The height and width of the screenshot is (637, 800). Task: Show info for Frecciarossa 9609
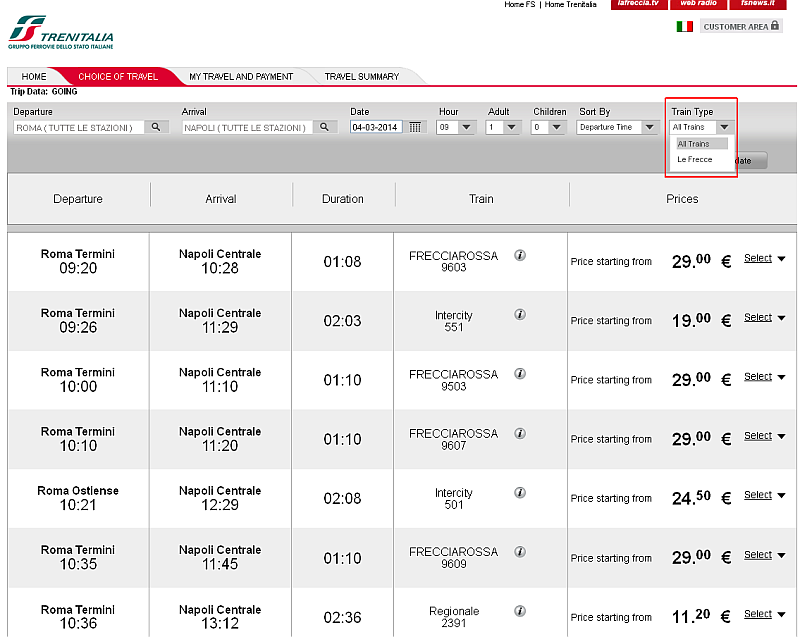tap(520, 552)
